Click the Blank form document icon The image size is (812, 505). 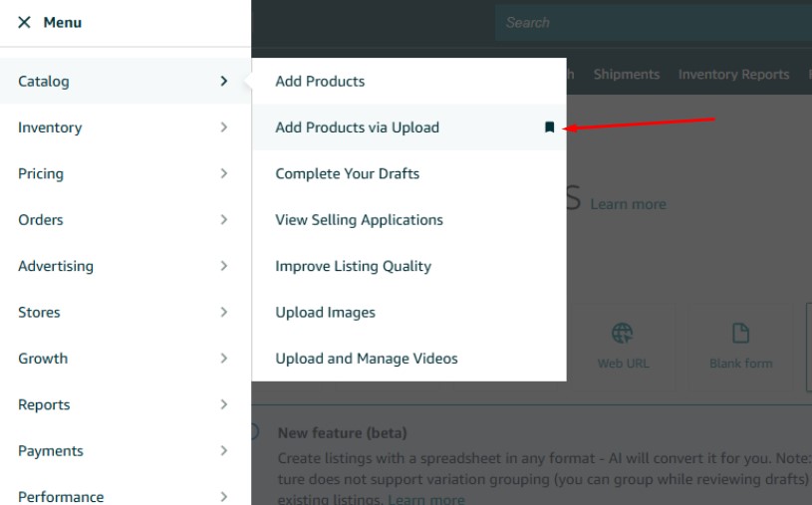[740, 333]
